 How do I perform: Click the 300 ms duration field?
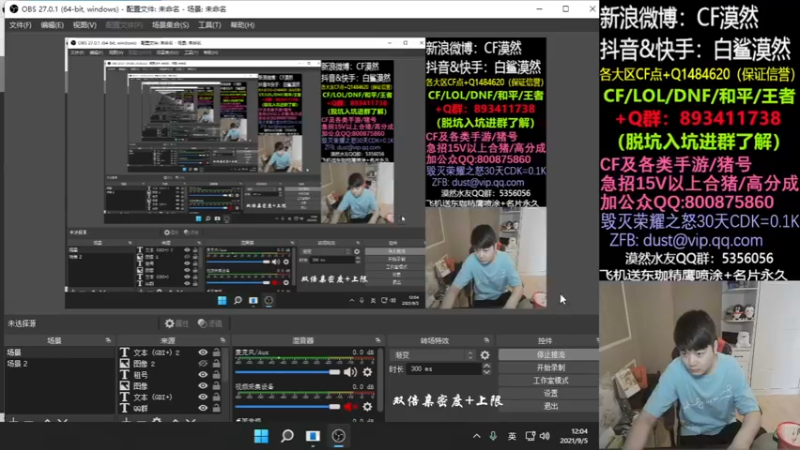click(444, 369)
